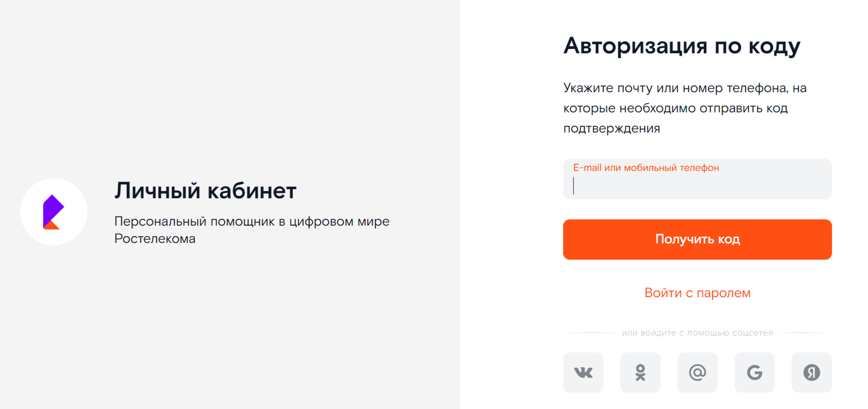Screen dimensions: 868x409
Task: Click the которые необходимо отправить код line
Action: click(x=675, y=108)
